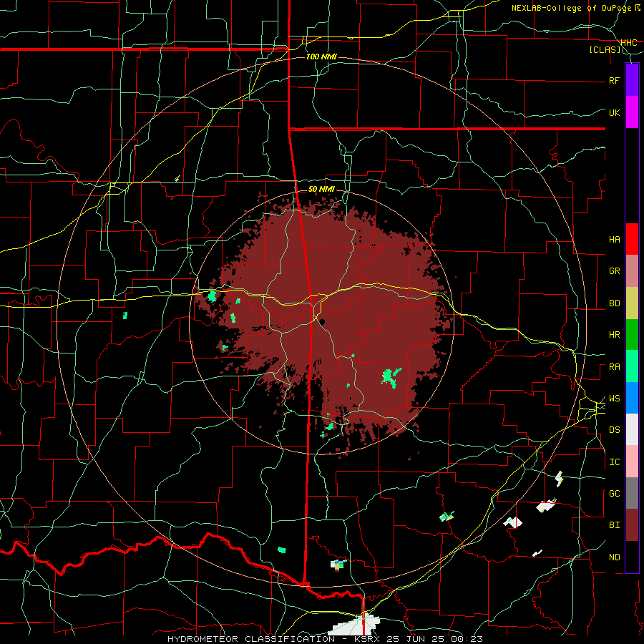The height and width of the screenshot is (644, 644).
Task: Click the RA legend label
Action: [x=614, y=367]
